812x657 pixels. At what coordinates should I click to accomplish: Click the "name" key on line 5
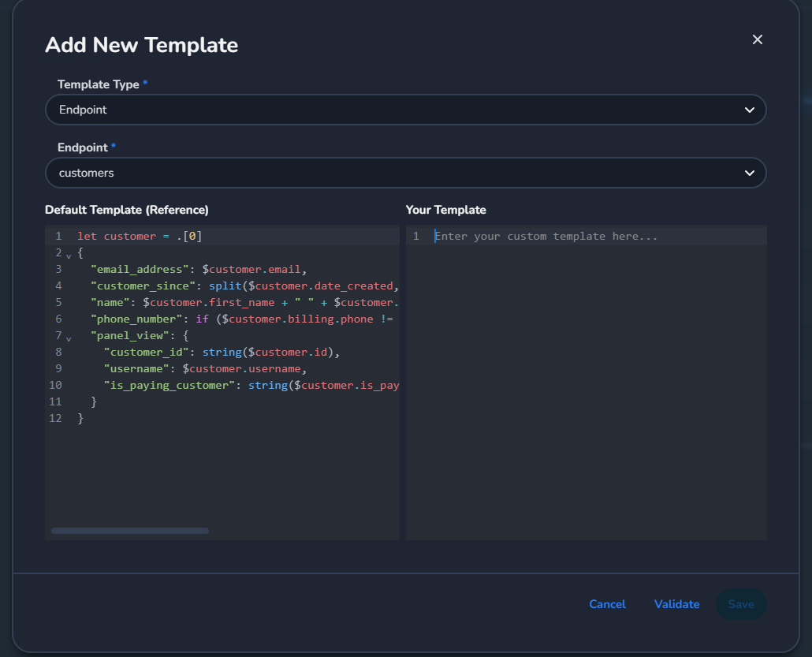110,303
